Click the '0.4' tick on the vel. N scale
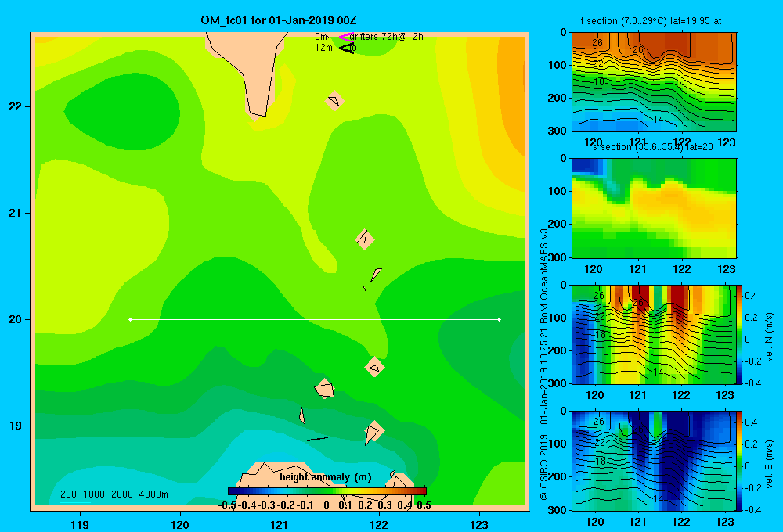This screenshot has width=783, height=532. [751, 296]
